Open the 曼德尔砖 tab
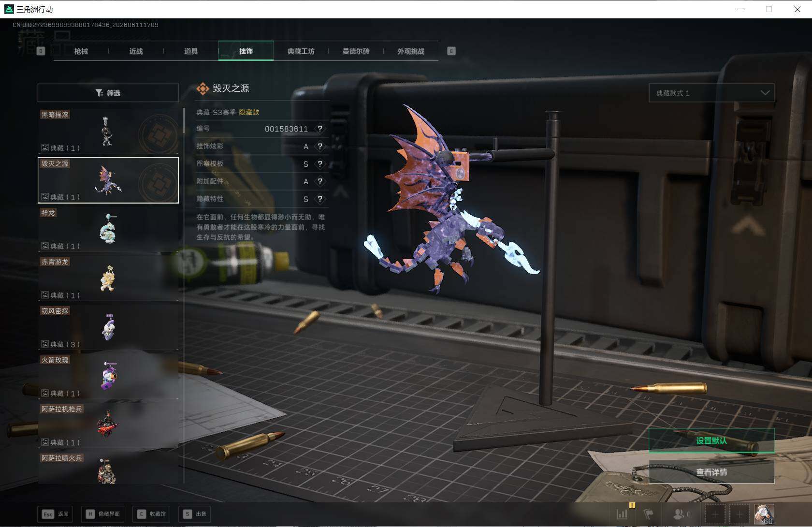The height and width of the screenshot is (527, 812). (356, 51)
